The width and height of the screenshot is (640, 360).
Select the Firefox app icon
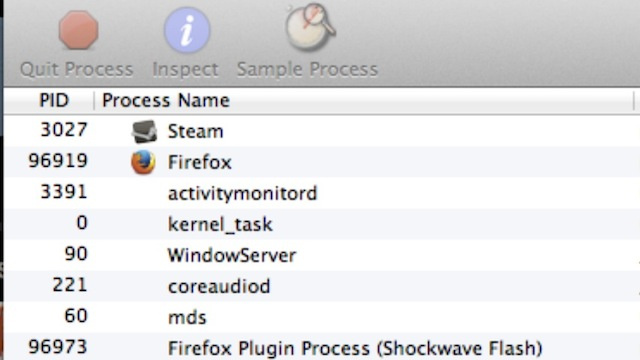click(x=143, y=162)
